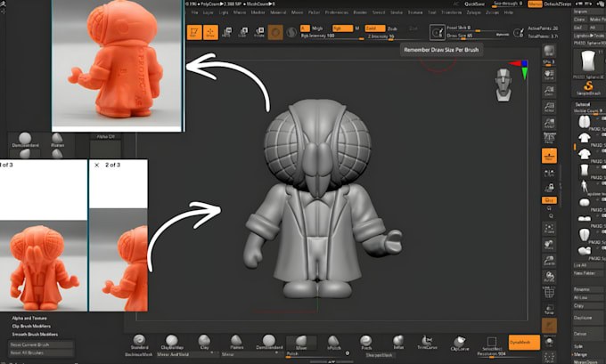
Task: Click the BPR render icon
Action: [549, 52]
